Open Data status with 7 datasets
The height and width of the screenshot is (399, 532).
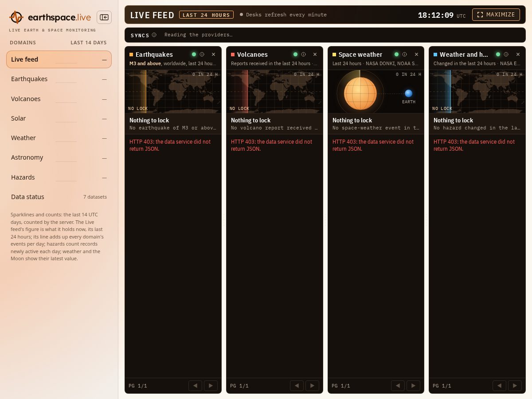(x=59, y=197)
